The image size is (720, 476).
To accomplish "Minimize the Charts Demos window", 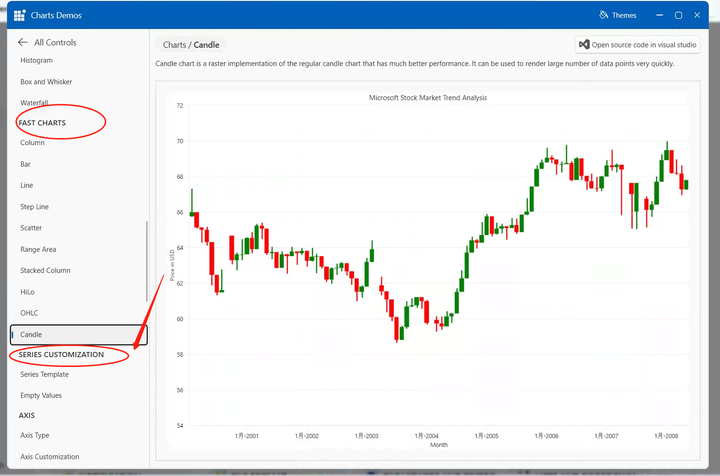I will 659,15.
